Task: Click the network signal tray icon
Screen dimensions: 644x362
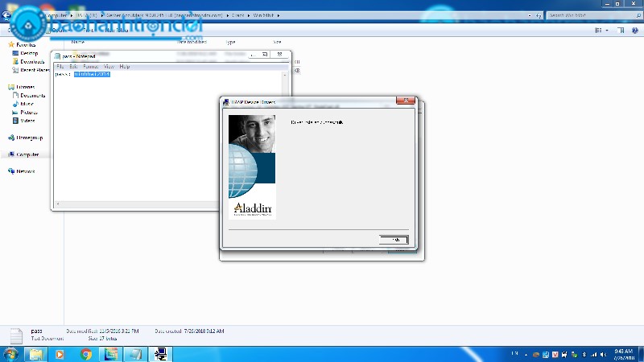Action: point(594,355)
